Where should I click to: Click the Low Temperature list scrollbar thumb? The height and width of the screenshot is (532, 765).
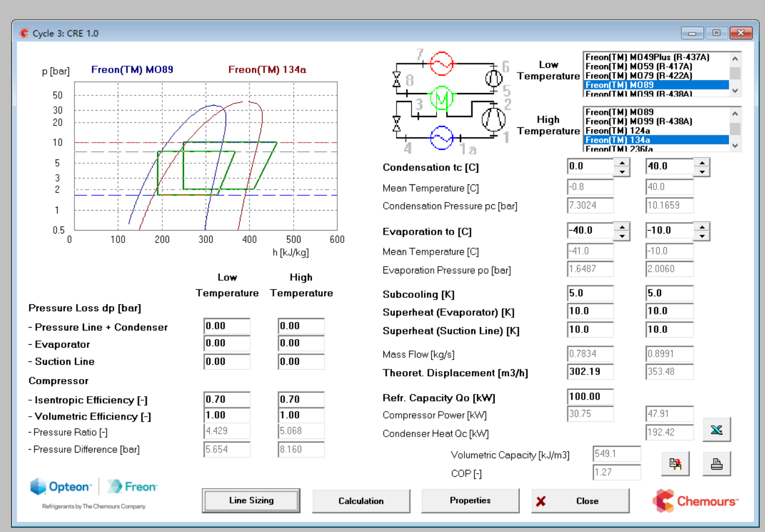pyautogui.click(x=735, y=74)
